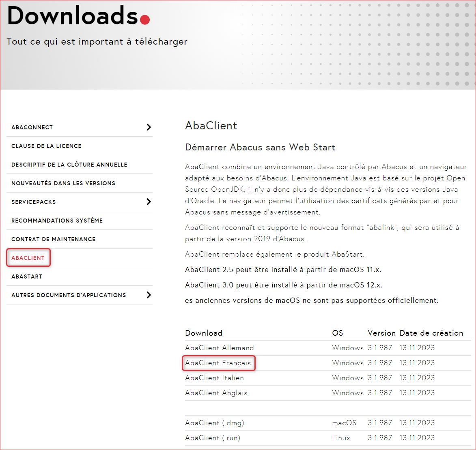The image size is (476, 450).
Task: Download AbaClient Allemand for Windows
Action: 219,348
